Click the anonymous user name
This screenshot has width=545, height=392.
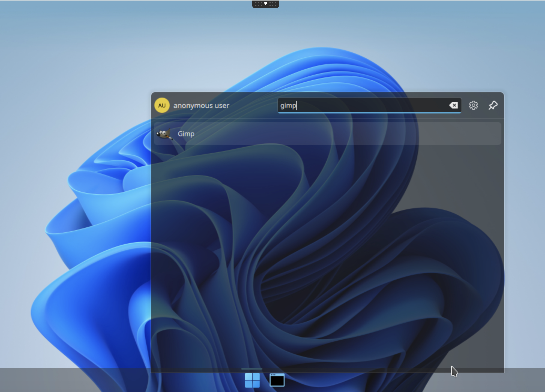[x=201, y=105]
